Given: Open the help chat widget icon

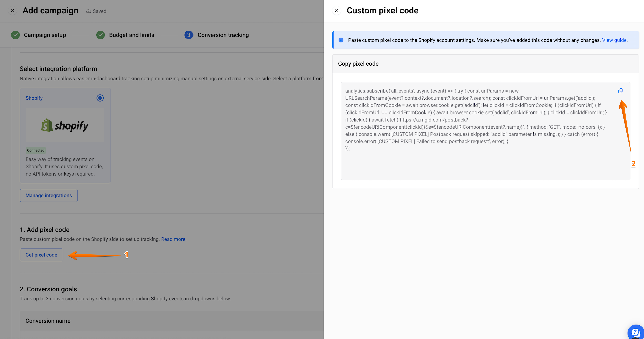Looking at the screenshot, I should pos(636,332).
